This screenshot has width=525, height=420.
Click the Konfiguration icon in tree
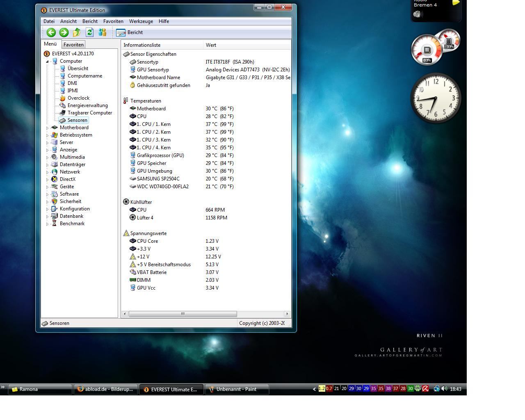coord(54,209)
